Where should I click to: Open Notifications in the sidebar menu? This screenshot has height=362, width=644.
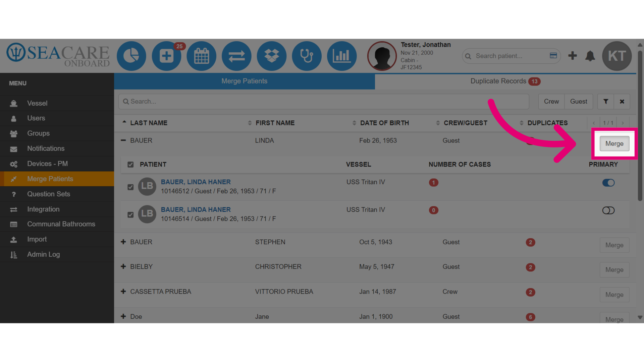pos(57,148)
